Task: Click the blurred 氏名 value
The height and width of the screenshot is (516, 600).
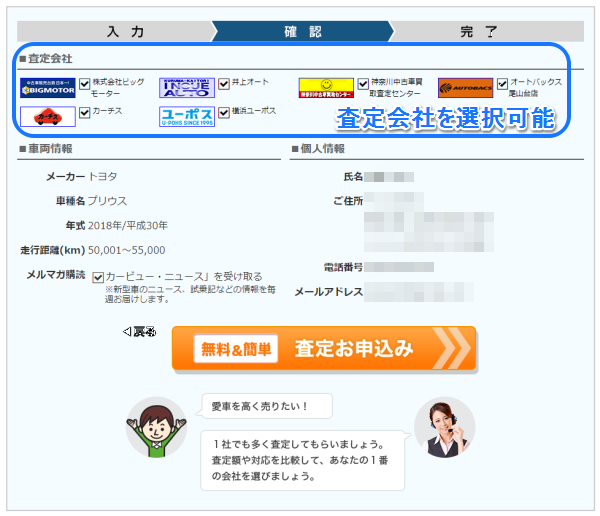Action: click(x=389, y=177)
